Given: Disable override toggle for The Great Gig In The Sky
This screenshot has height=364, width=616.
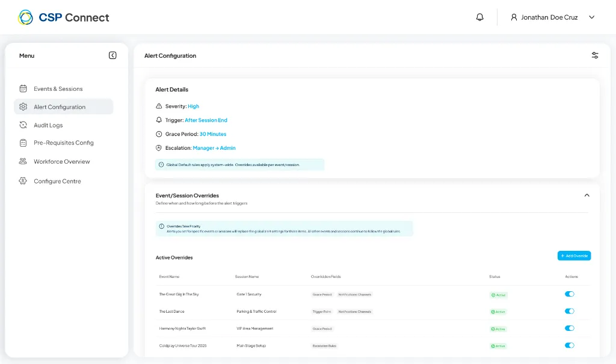Looking at the screenshot, I should (x=570, y=294).
